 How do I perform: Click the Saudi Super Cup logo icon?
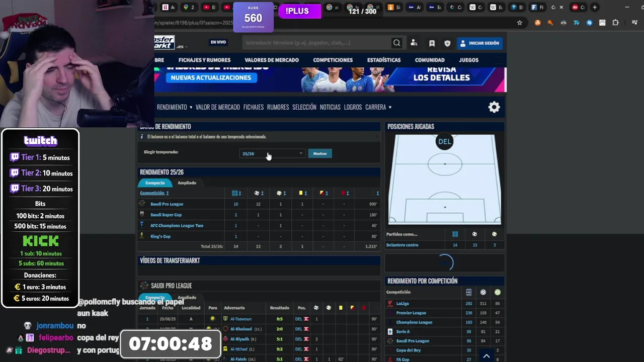[x=142, y=214]
